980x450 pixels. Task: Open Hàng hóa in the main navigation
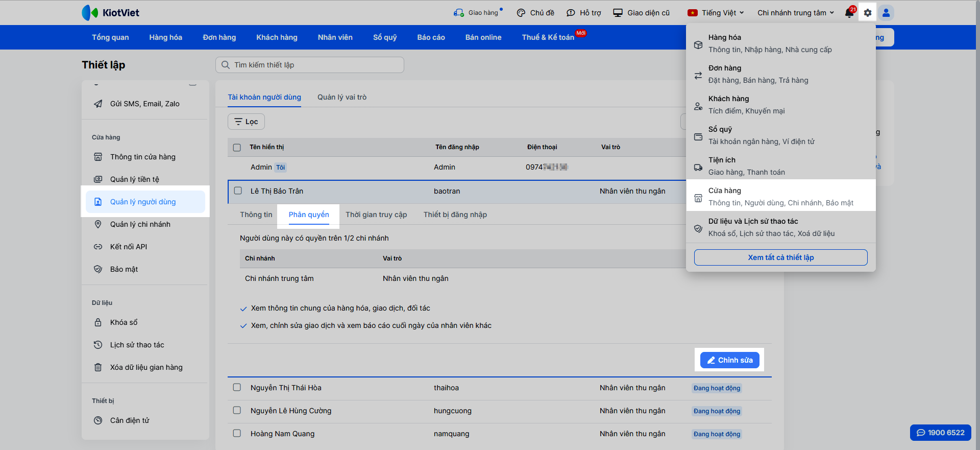(x=165, y=37)
